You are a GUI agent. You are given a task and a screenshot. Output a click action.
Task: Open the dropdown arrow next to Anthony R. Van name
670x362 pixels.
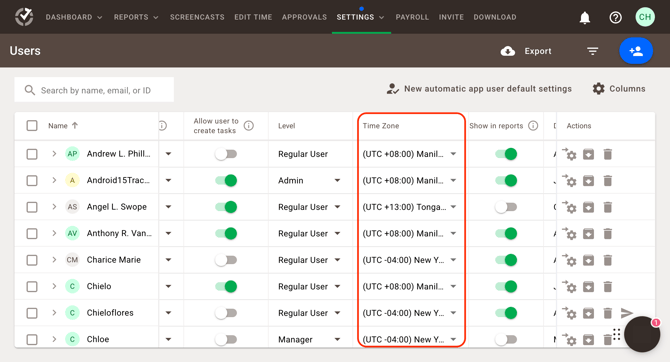pos(168,233)
